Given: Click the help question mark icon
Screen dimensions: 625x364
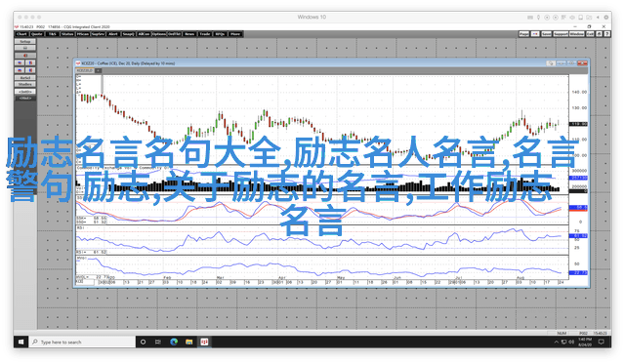Looking at the screenshot, I should click(607, 34).
